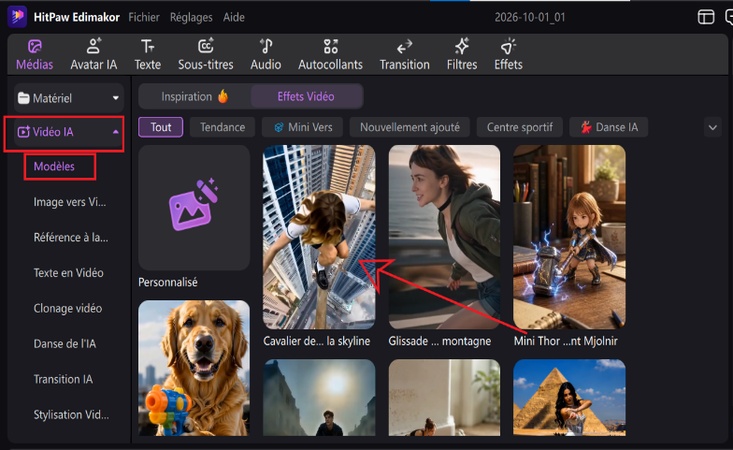
Task: Click the project name 2026-10-01_01
Action: click(530, 18)
